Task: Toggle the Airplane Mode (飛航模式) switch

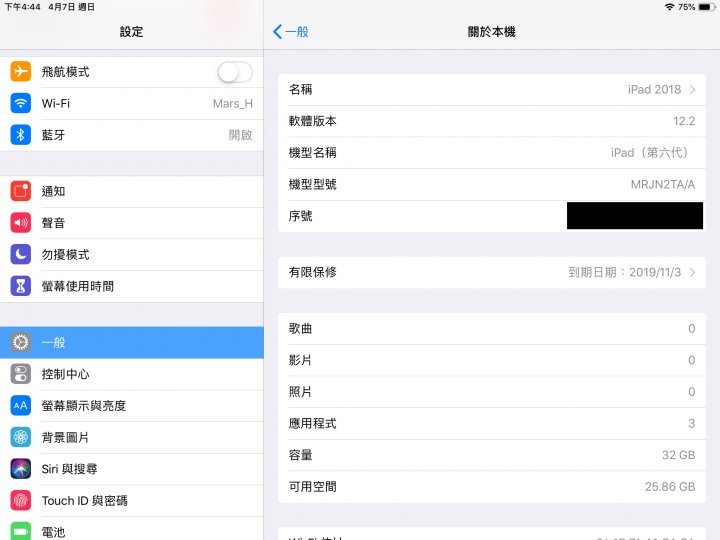Action: tap(235, 72)
